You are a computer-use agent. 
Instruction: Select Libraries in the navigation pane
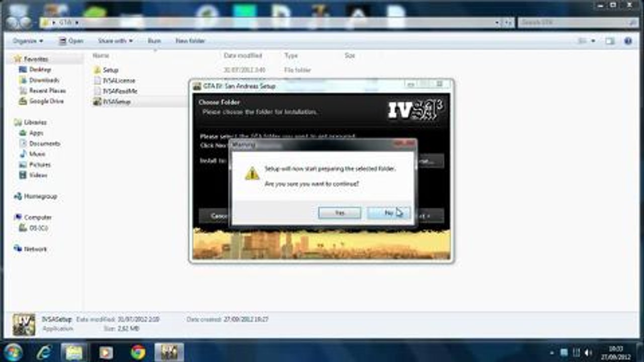tap(35, 122)
